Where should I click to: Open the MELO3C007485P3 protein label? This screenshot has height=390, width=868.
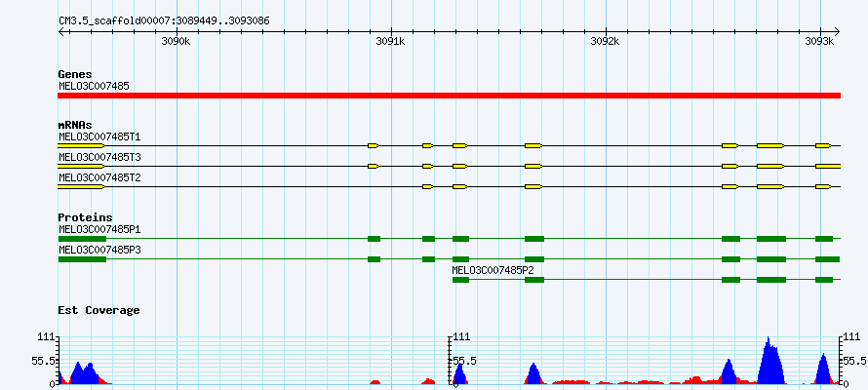99,250
